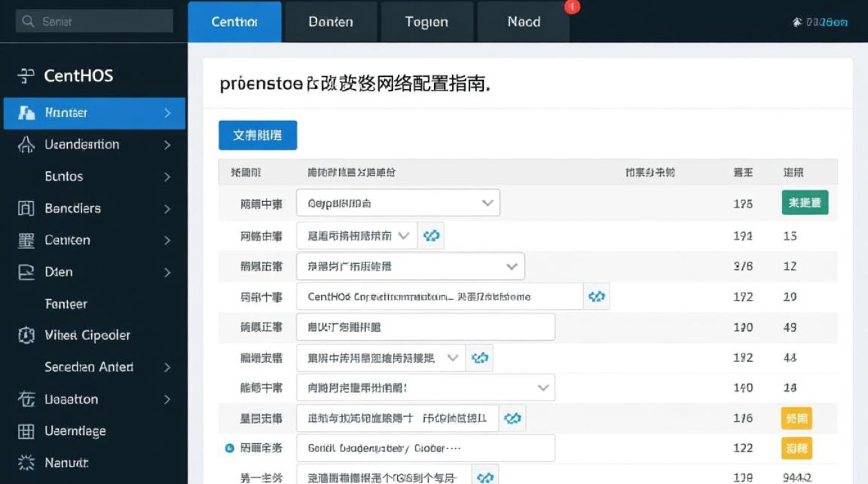Click the CentHOS logo icon in sidebar
The width and height of the screenshot is (868, 484).
tap(26, 76)
